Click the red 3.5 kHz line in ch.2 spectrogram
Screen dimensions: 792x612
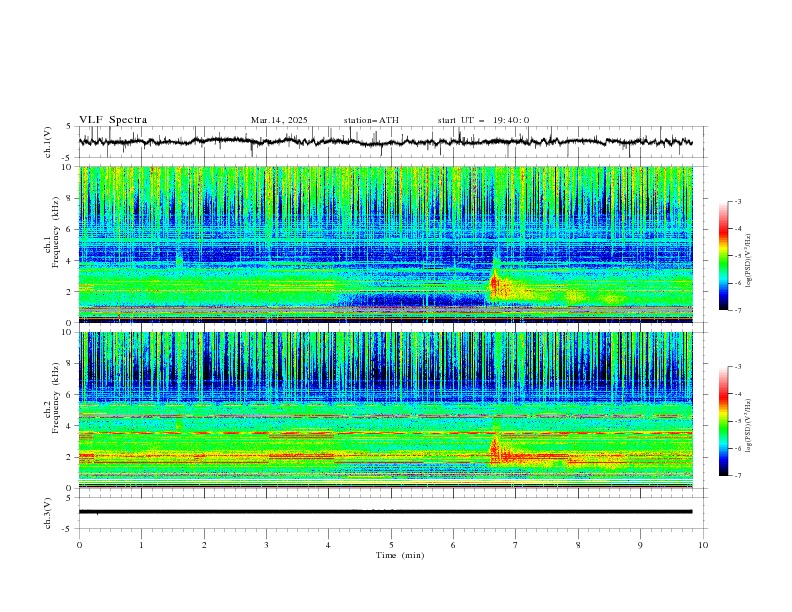coord(385,433)
